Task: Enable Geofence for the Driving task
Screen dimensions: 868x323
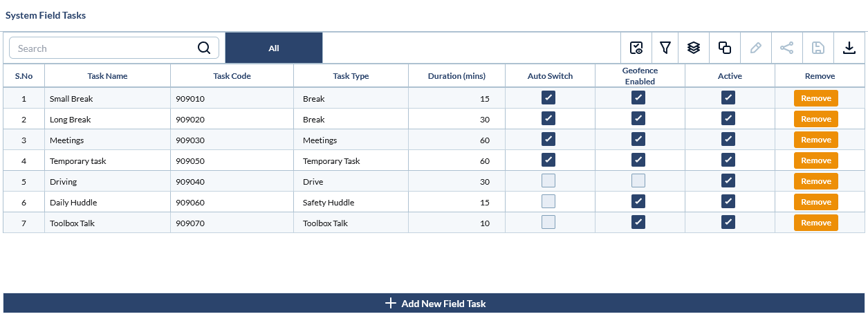Action: pyautogui.click(x=638, y=181)
